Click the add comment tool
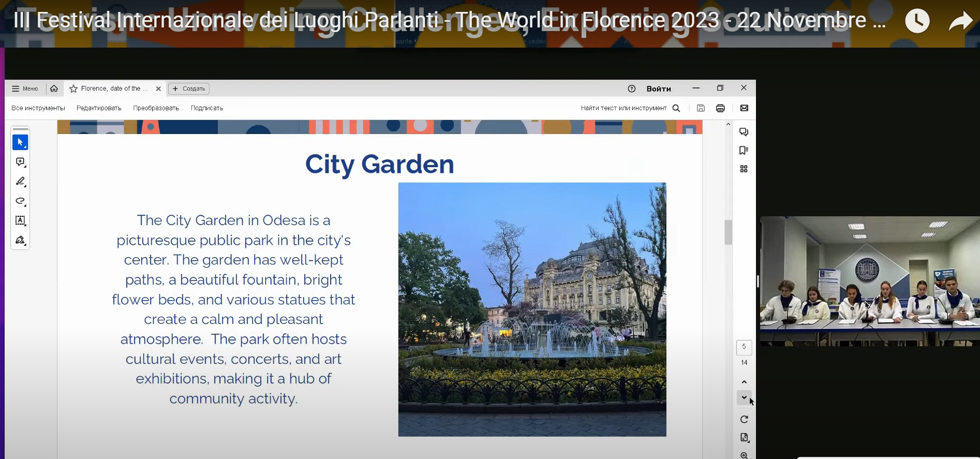The image size is (980, 459). coord(20,162)
